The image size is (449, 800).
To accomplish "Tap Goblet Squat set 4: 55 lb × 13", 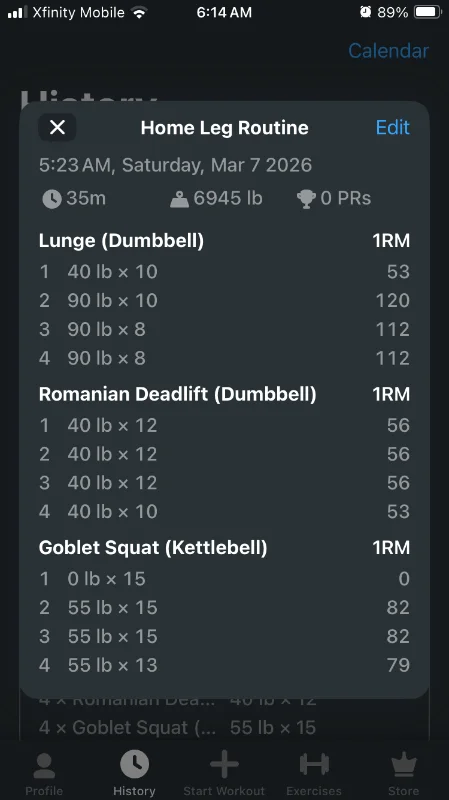I will [224, 665].
